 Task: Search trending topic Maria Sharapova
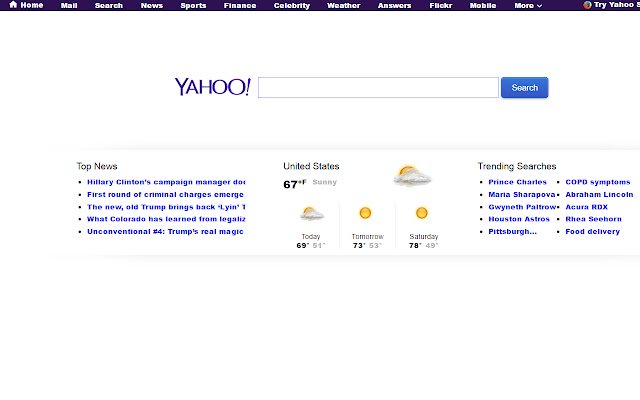click(x=522, y=195)
